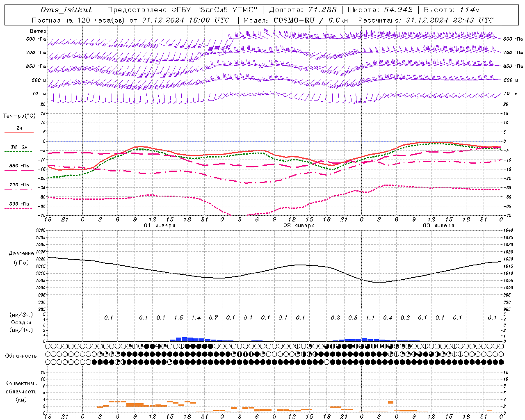525x420 pixels.
Task: Click the (мм/3ч.) unit label
Action: (x=21, y=315)
